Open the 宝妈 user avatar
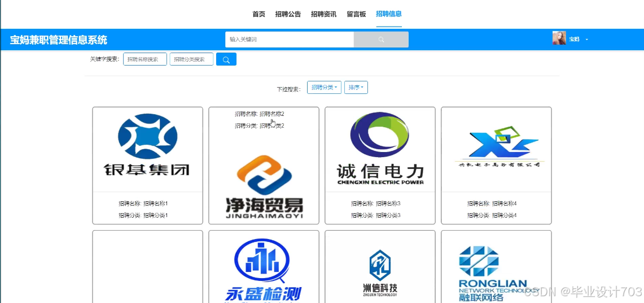The width and height of the screenshot is (644, 303). pos(559,38)
